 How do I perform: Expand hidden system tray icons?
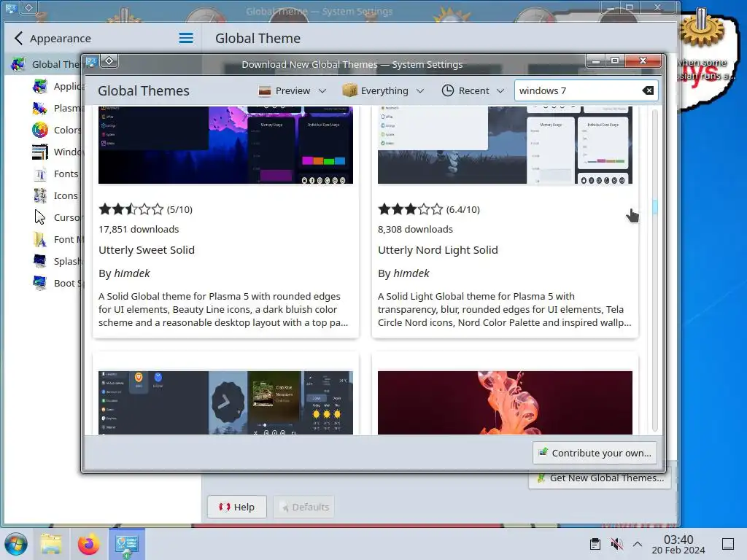click(638, 544)
